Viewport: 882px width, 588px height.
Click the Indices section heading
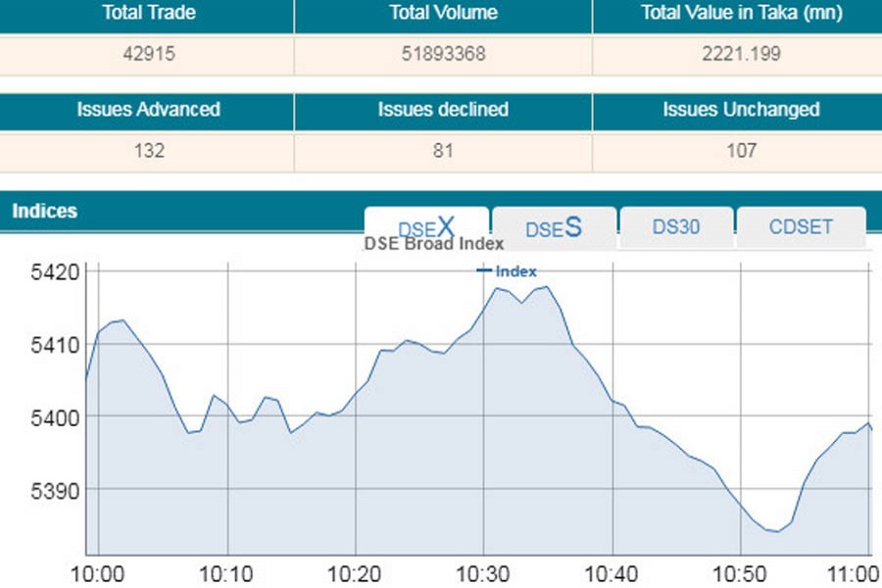click(x=44, y=211)
